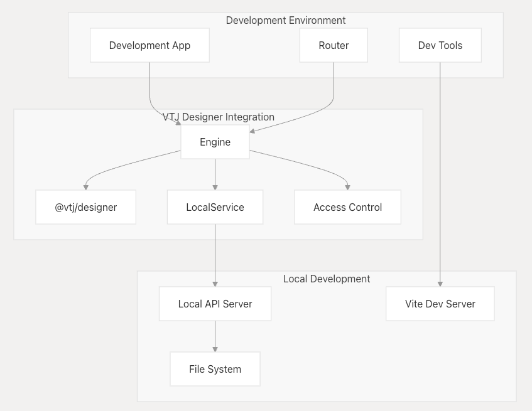This screenshot has width=532, height=411.
Task: Select the Router node
Action: [334, 45]
